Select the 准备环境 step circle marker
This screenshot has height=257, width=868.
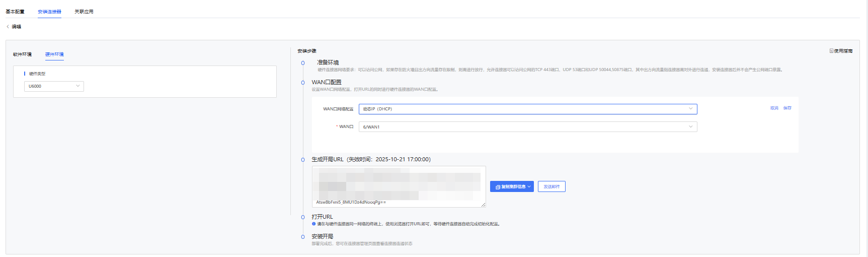(303, 63)
